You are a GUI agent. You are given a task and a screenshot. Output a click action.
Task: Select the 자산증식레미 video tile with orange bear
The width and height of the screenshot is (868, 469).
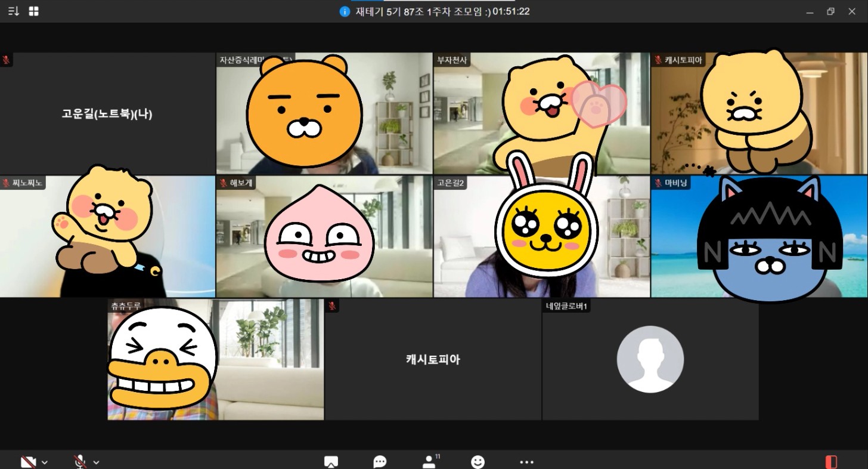(x=324, y=113)
